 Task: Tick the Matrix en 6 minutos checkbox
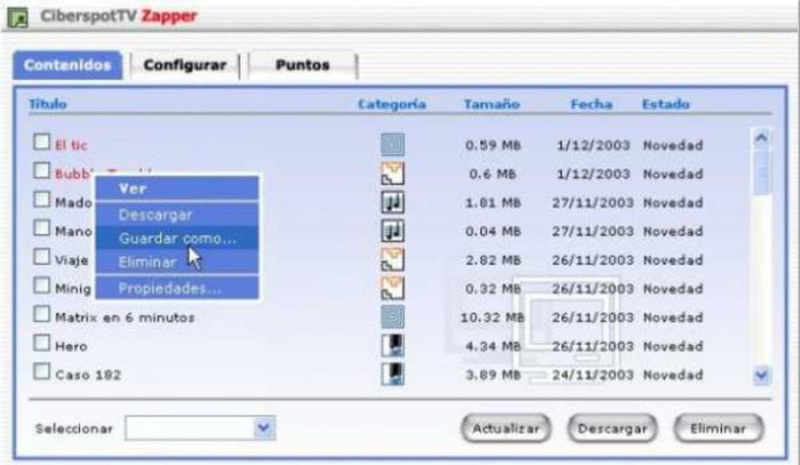click(x=42, y=314)
